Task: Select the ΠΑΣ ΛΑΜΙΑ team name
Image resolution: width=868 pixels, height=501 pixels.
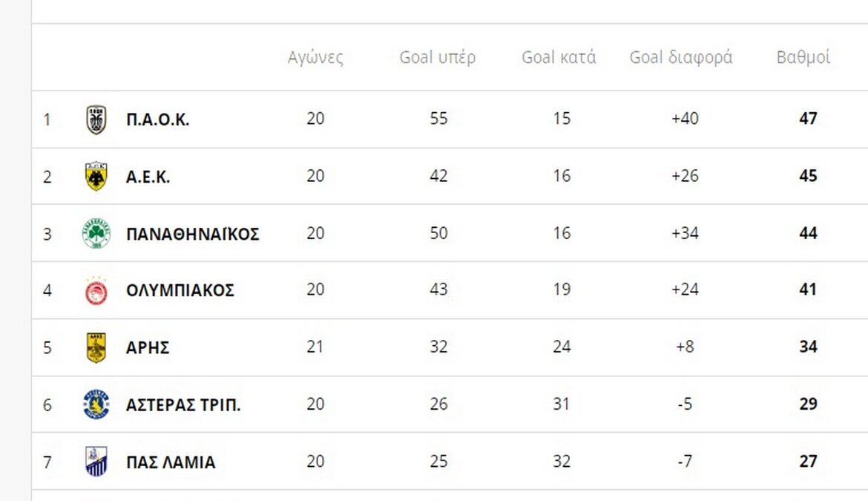Action: click(171, 462)
